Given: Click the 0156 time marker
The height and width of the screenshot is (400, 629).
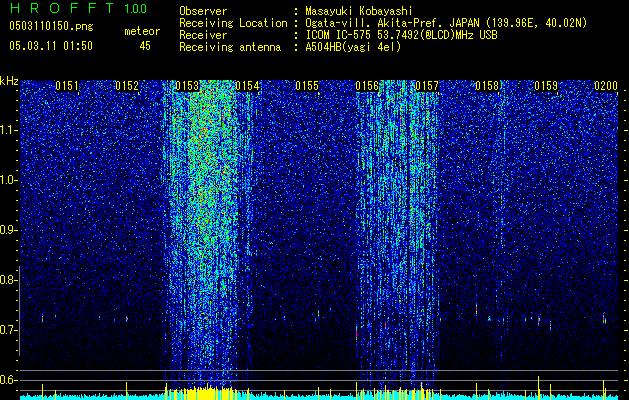Looking at the screenshot, I should [x=367, y=86].
